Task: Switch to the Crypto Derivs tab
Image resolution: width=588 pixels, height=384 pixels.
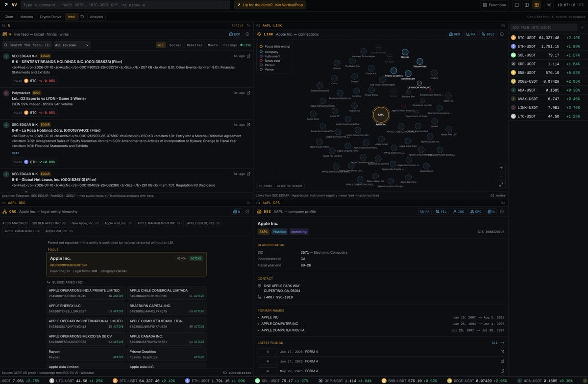Action: point(50,17)
